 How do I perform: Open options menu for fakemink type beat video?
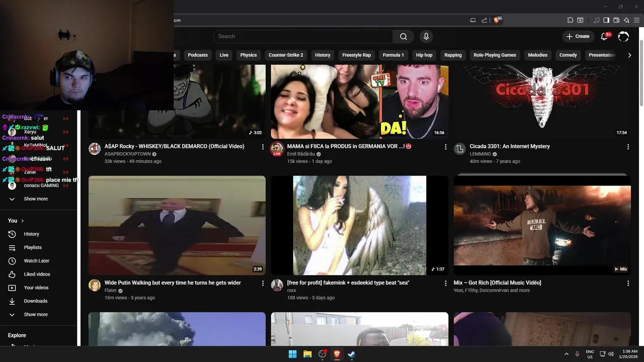(445, 284)
